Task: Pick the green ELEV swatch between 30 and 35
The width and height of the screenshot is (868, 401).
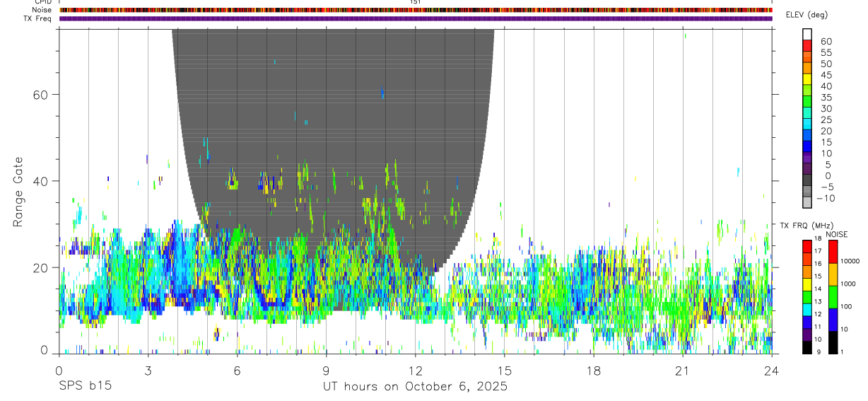Action: [x=807, y=103]
